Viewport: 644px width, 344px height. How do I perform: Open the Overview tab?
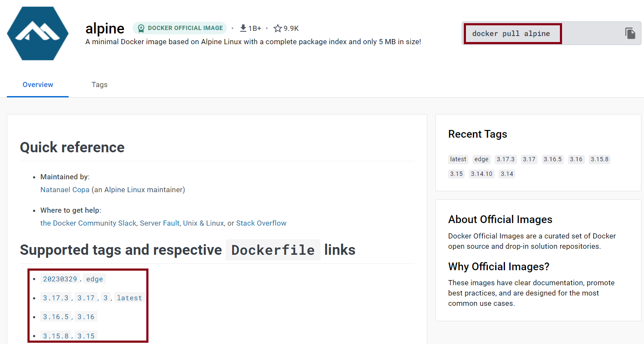click(37, 84)
